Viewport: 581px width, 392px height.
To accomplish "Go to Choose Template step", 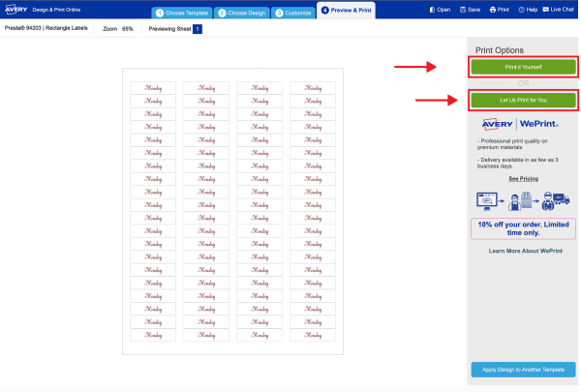I will pyautogui.click(x=181, y=13).
